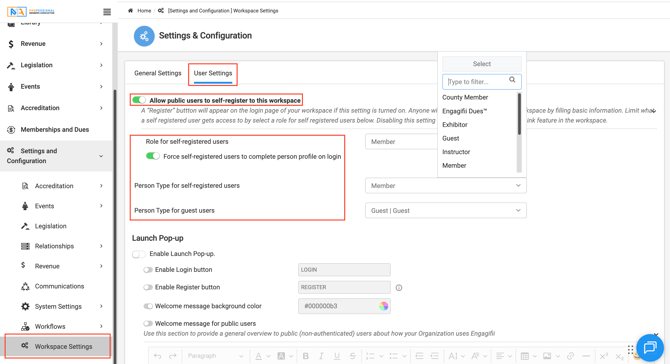This screenshot has width=670, height=364.
Task: Toggle Welcome message background color switch
Action: (x=148, y=306)
